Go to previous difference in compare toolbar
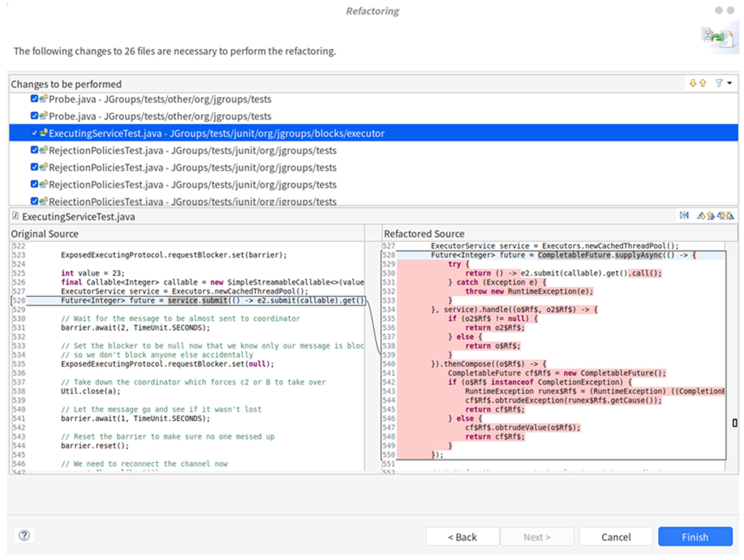The width and height of the screenshot is (744, 560). (x=711, y=216)
